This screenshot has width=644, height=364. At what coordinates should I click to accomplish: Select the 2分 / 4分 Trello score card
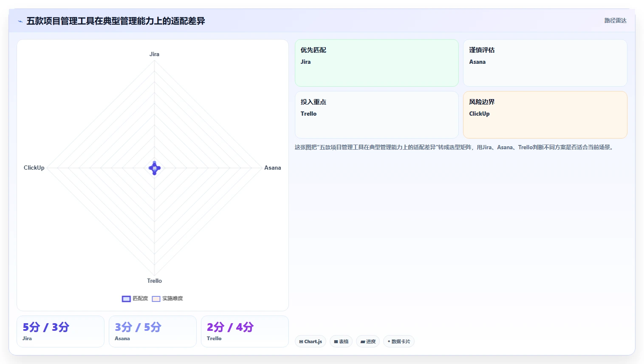tap(245, 331)
